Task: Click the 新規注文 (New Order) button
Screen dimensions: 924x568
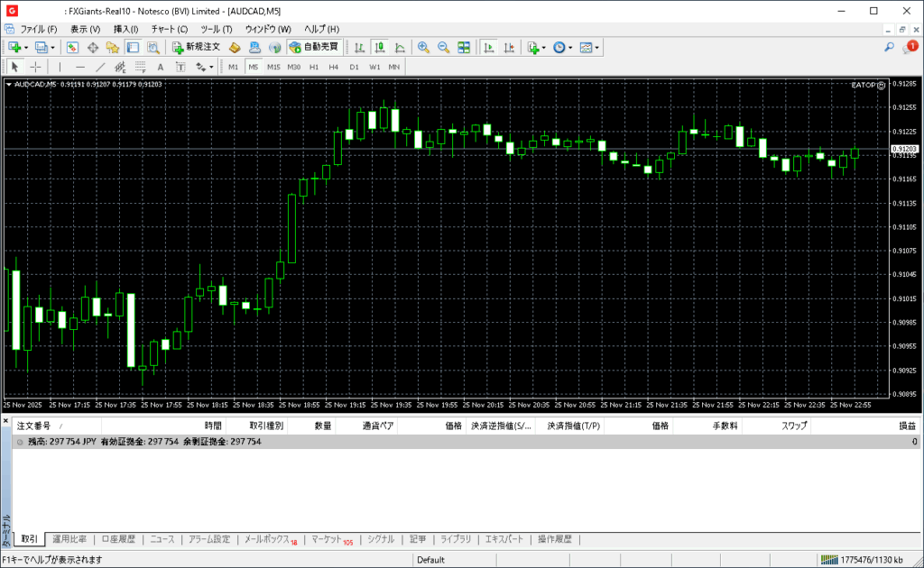Action: pos(196,47)
